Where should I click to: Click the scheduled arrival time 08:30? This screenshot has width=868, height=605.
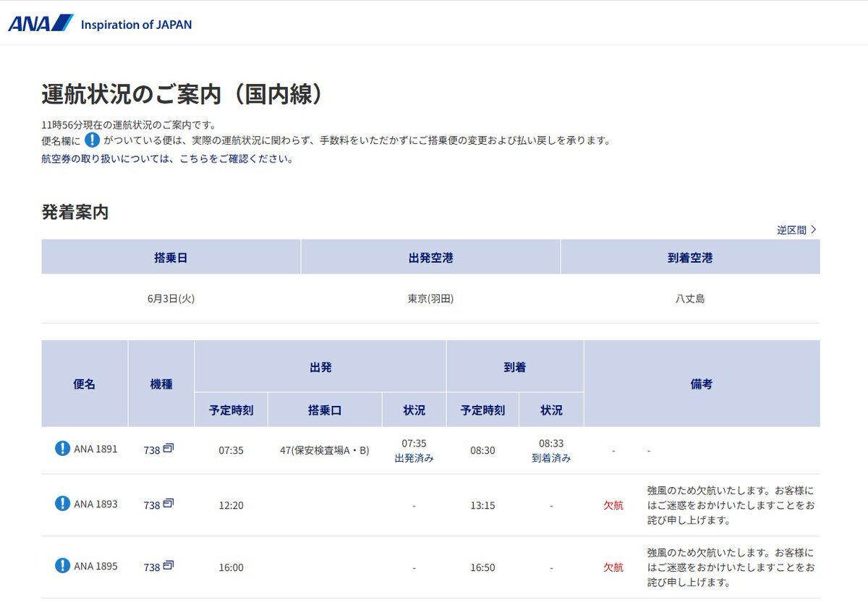pos(482,450)
